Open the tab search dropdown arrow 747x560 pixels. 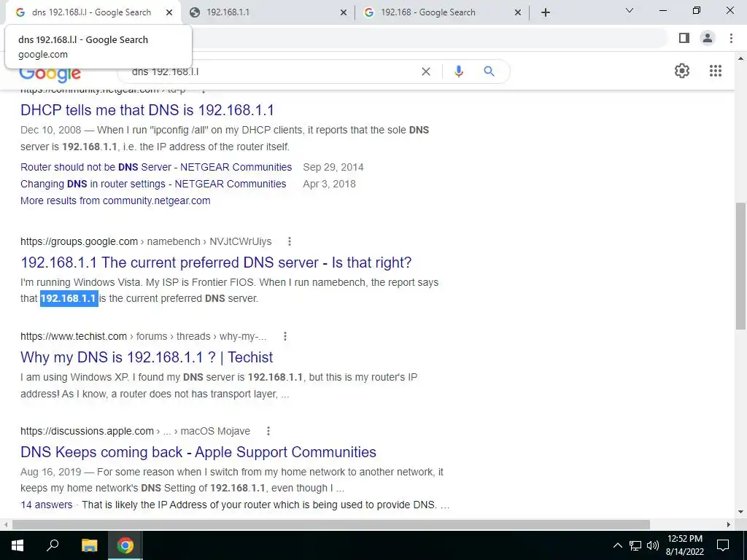[x=629, y=10]
